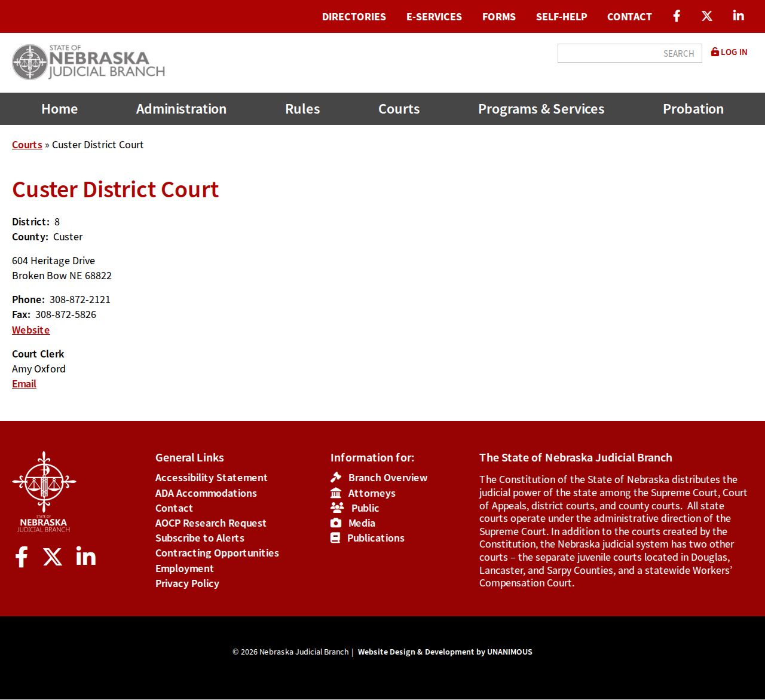Open the Rules menu
Image resolution: width=765 pixels, height=700 pixels.
click(x=302, y=109)
